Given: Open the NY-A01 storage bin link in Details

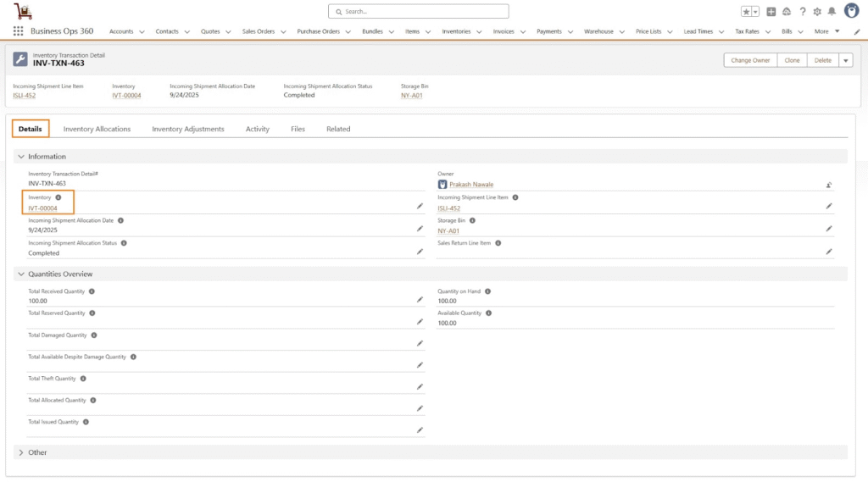Looking at the screenshot, I should point(448,230).
